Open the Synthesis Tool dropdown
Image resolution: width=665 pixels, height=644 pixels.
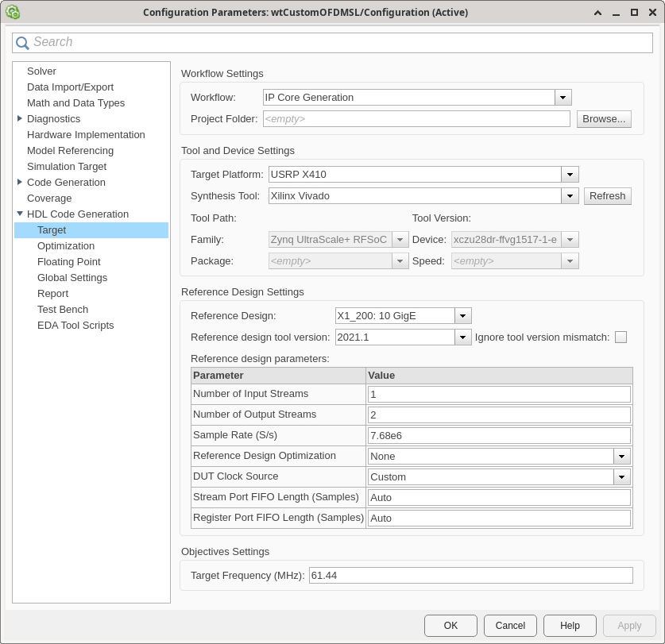pos(570,195)
